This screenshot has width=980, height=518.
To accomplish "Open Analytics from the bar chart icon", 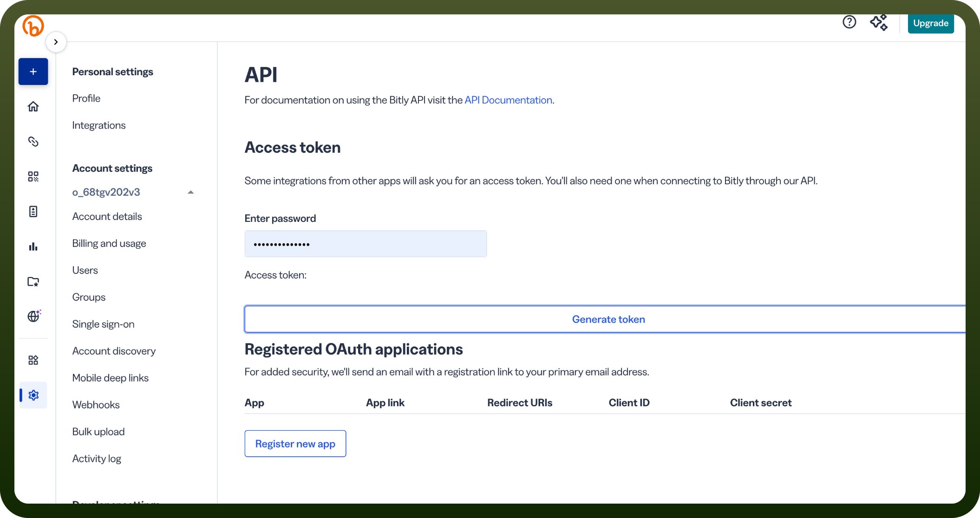I will pos(33,246).
